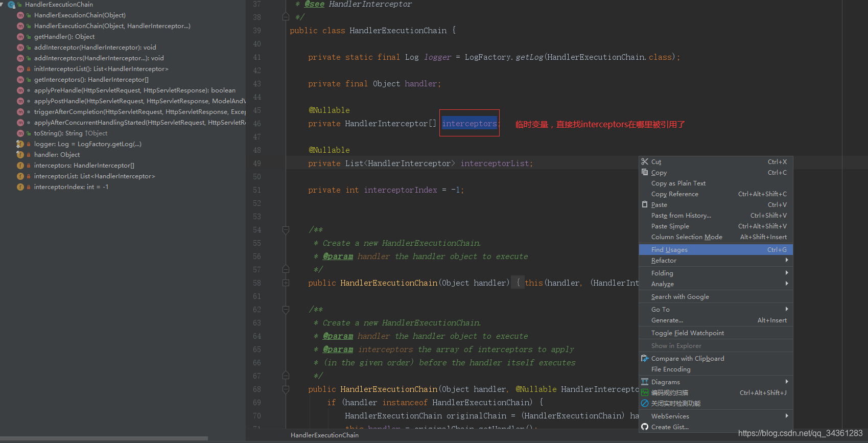This screenshot has height=443, width=868.
Task: Toggle Field Watchpoint on interceptors
Action: click(x=716, y=333)
